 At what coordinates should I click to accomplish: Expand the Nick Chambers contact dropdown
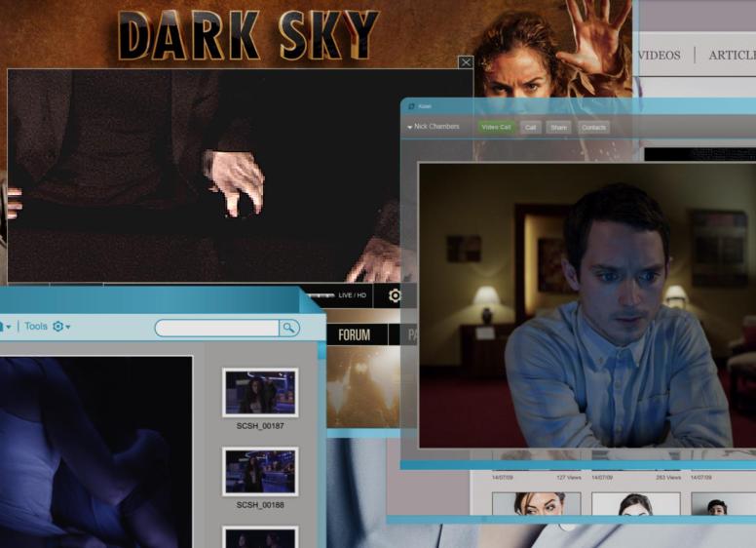(410, 127)
